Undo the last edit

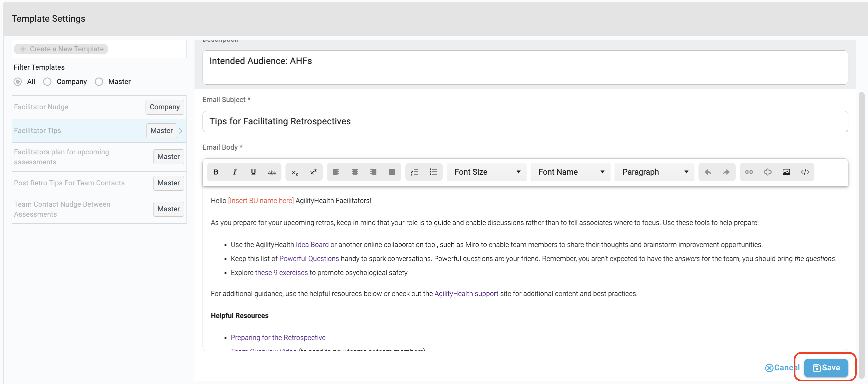tap(707, 172)
